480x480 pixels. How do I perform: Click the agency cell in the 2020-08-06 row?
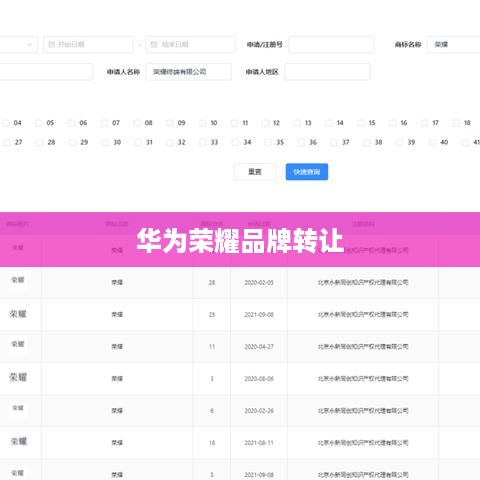coord(363,379)
